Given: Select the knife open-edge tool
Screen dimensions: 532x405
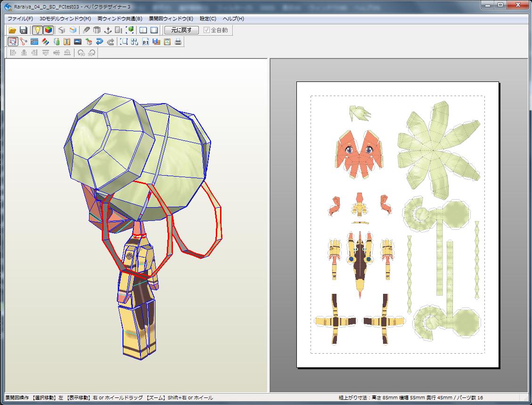Looking at the screenshot, I should point(86,30).
